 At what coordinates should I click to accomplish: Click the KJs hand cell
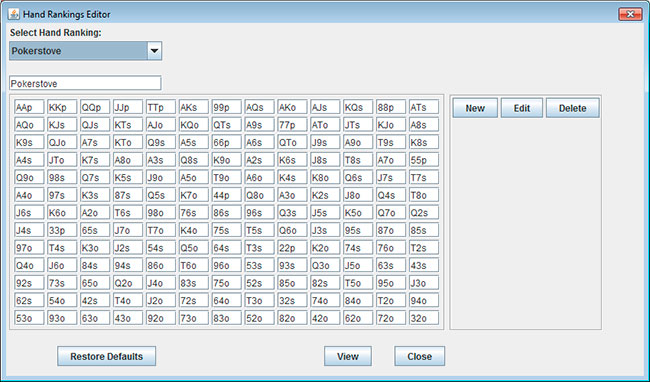(x=62, y=125)
